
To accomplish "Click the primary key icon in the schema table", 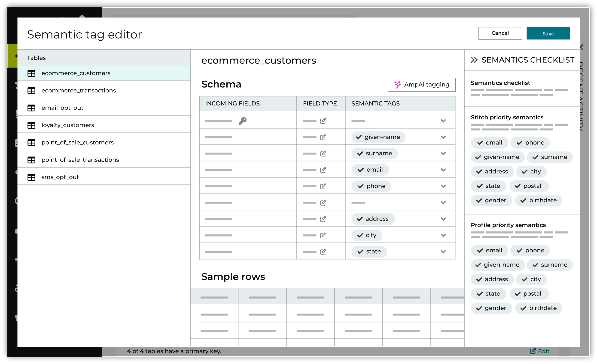I will (x=243, y=120).
